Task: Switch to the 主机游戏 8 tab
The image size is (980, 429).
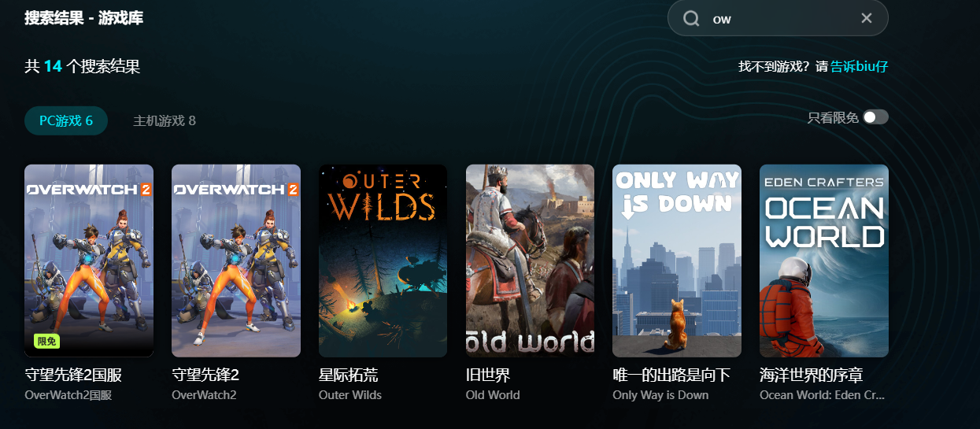Action: click(x=165, y=120)
